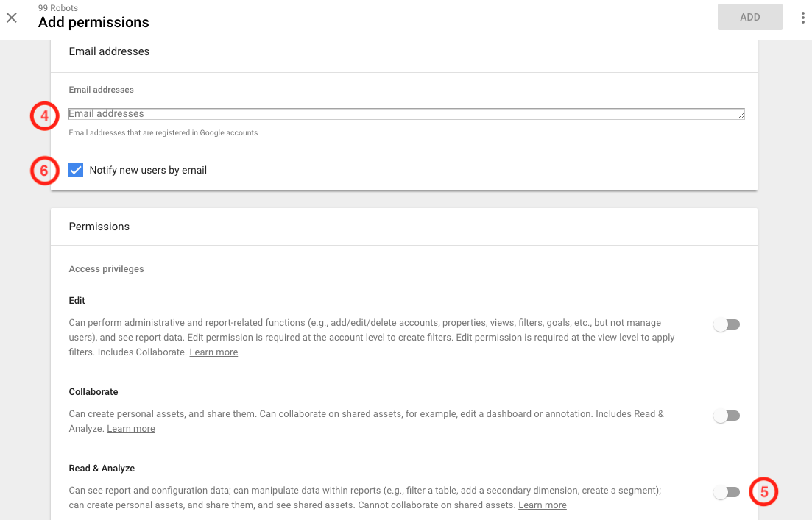Viewport: 812px width, 520px height.
Task: Click the red number 6 annotation marker
Action: coord(44,171)
